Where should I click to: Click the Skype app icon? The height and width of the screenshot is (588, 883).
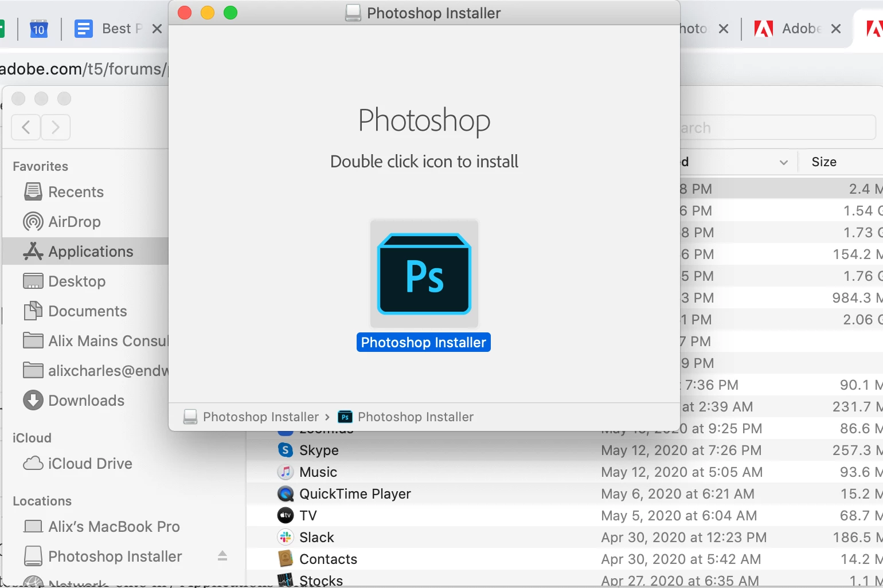tap(285, 450)
